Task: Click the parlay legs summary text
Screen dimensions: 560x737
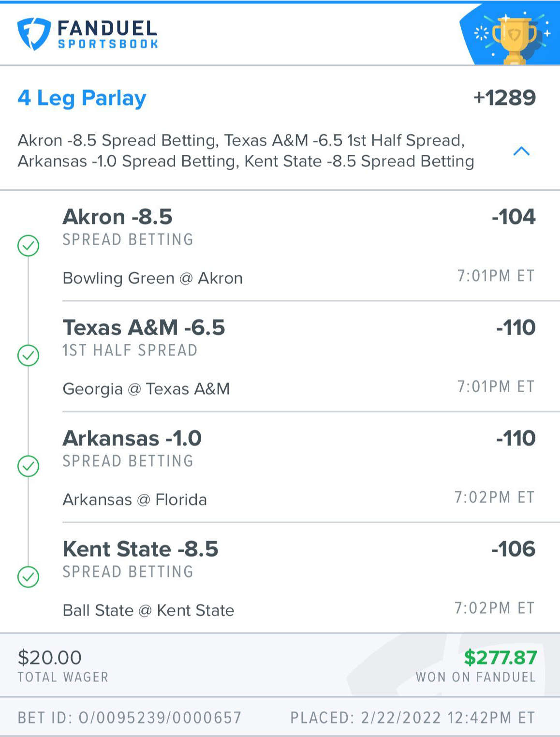Action: pos(246,151)
